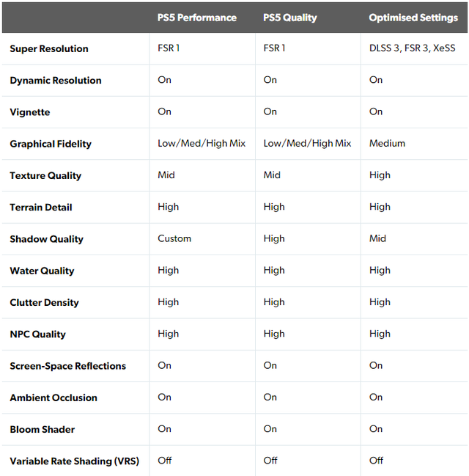The height and width of the screenshot is (476, 469).
Task: Select the NPC Quality row label
Action: click(37, 334)
